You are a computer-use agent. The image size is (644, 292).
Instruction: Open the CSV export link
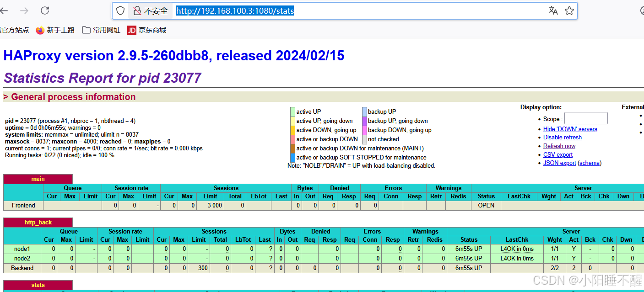pyautogui.click(x=558, y=155)
